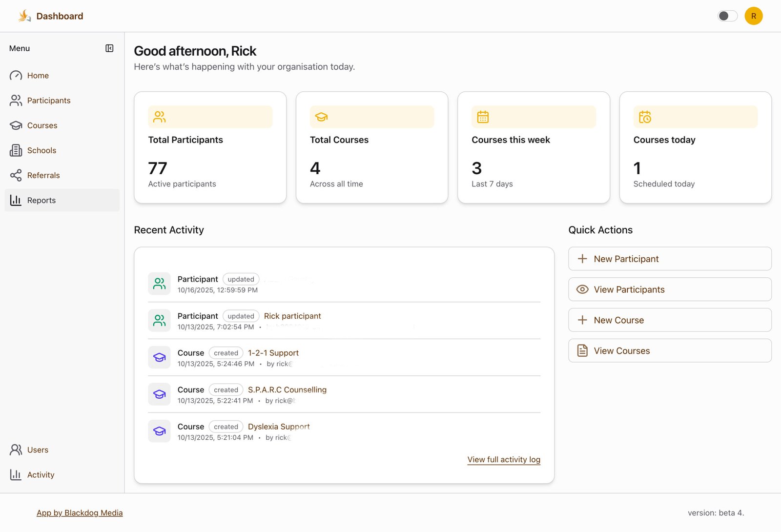Collapse the sidebar menu panel
781x532 pixels.
(109, 48)
